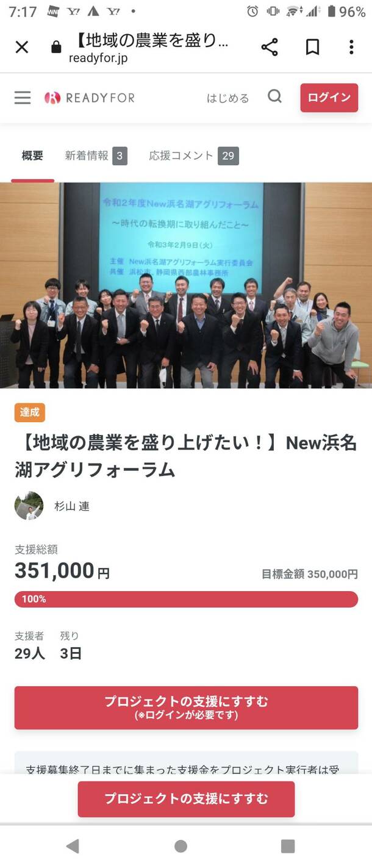Screen dimensions: 372x868
Task: Click the ログイン button
Action: tap(329, 98)
